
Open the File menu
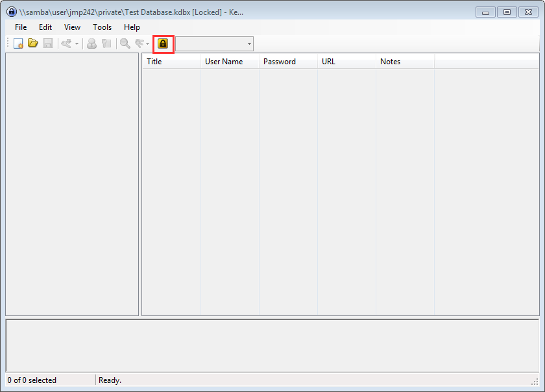21,27
